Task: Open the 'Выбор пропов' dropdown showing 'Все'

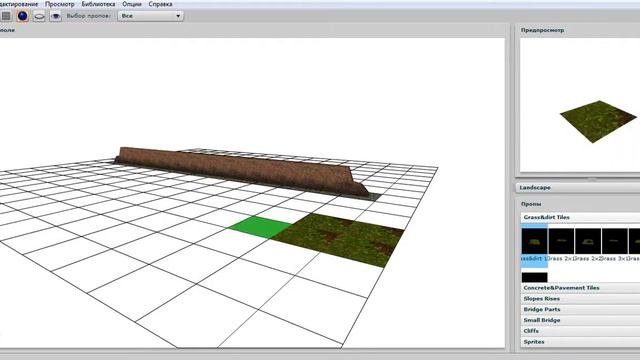Action: (150, 16)
